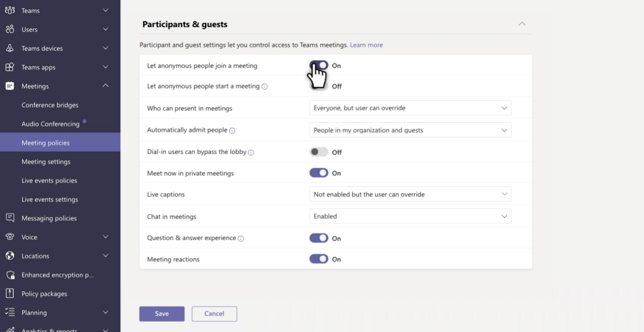This screenshot has width=644, height=332.
Task: Click info icon beside Question & answer experience
Action: (x=241, y=238)
